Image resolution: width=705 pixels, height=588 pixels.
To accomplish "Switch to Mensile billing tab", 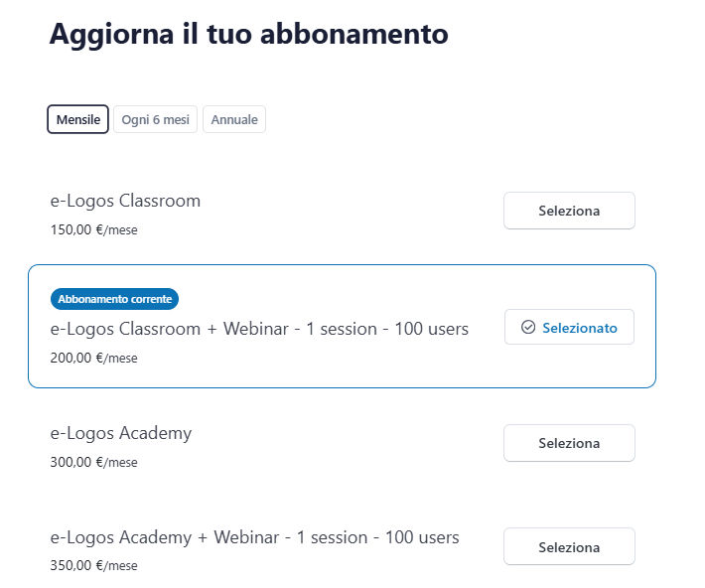I will click(x=77, y=119).
